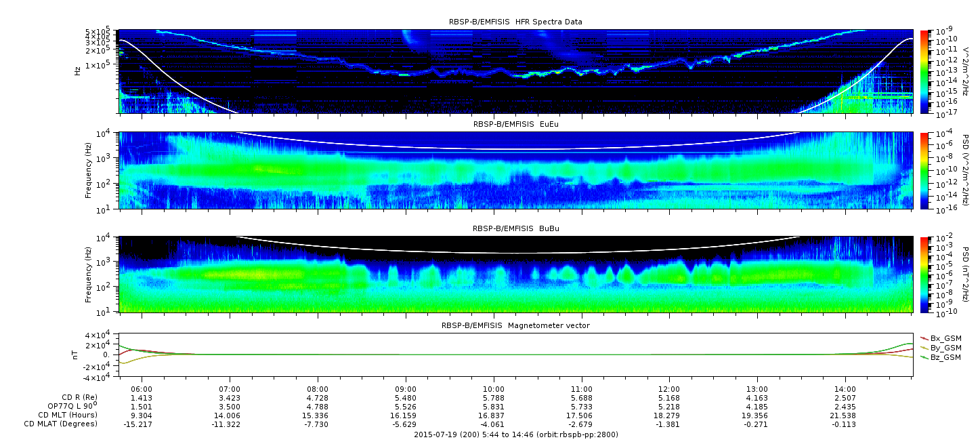Click the 06:00 time axis label

point(141,390)
